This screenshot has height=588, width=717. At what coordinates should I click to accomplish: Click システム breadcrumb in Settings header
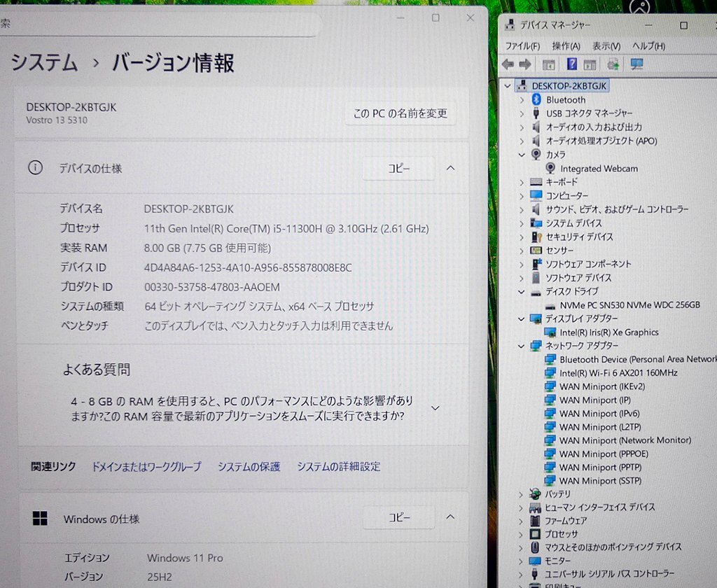pos(44,62)
